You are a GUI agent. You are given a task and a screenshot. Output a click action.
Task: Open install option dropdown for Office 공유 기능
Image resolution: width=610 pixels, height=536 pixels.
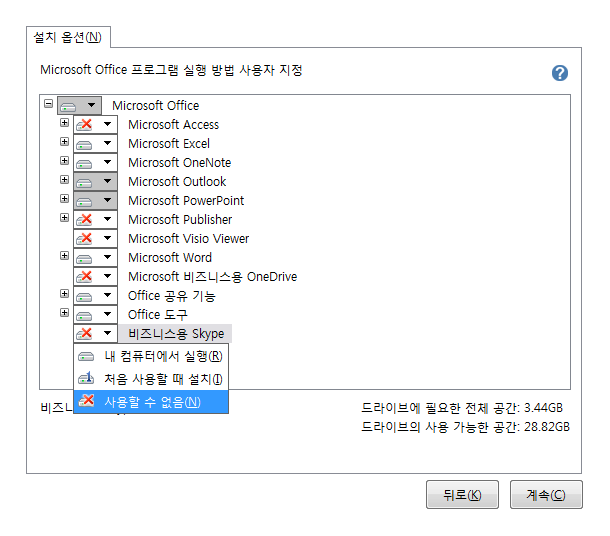point(95,296)
